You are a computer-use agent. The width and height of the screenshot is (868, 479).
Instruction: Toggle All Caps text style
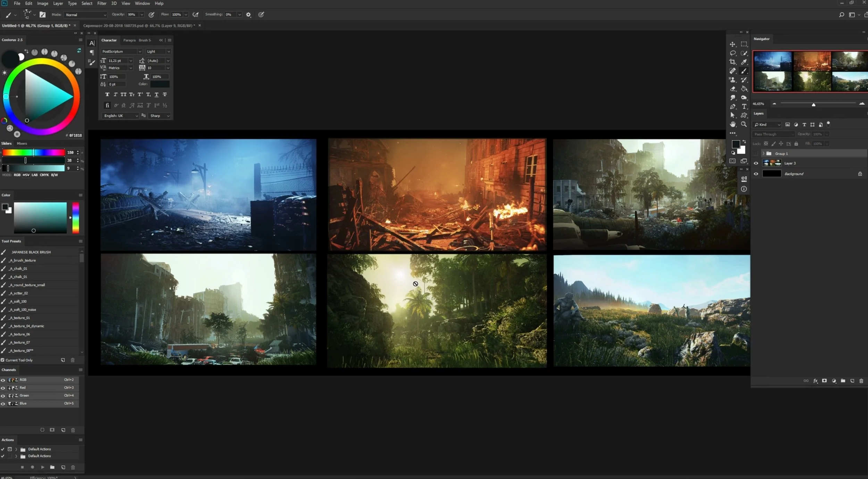pos(124,94)
